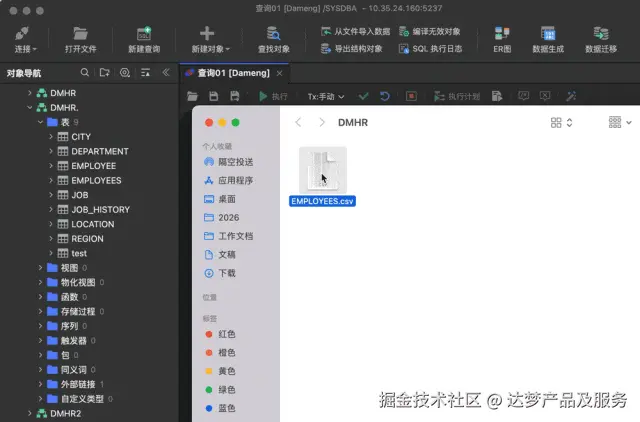Open the 新建对象 menu

tap(211, 40)
